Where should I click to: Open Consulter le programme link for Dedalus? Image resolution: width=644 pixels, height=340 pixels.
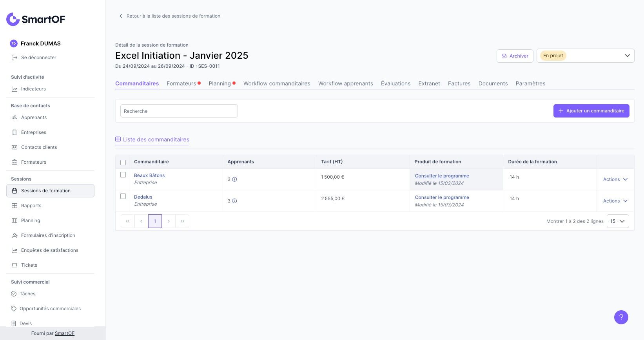tap(442, 197)
